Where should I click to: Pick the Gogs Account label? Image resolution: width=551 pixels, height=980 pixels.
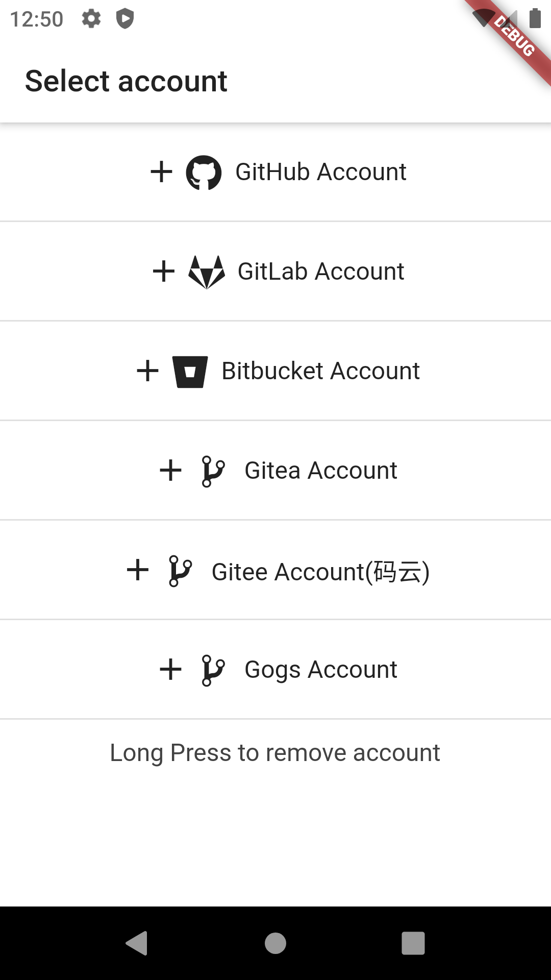tap(320, 670)
